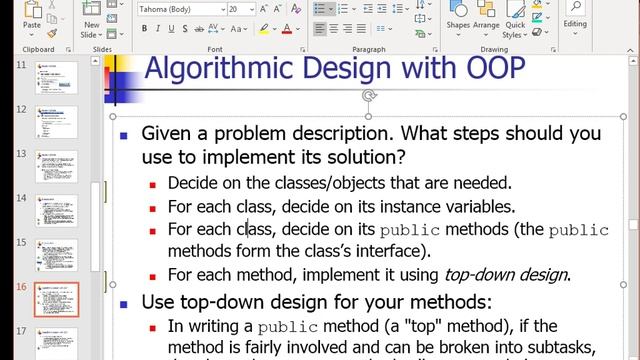Justify the paragraph text

pyautogui.click(x=361, y=29)
